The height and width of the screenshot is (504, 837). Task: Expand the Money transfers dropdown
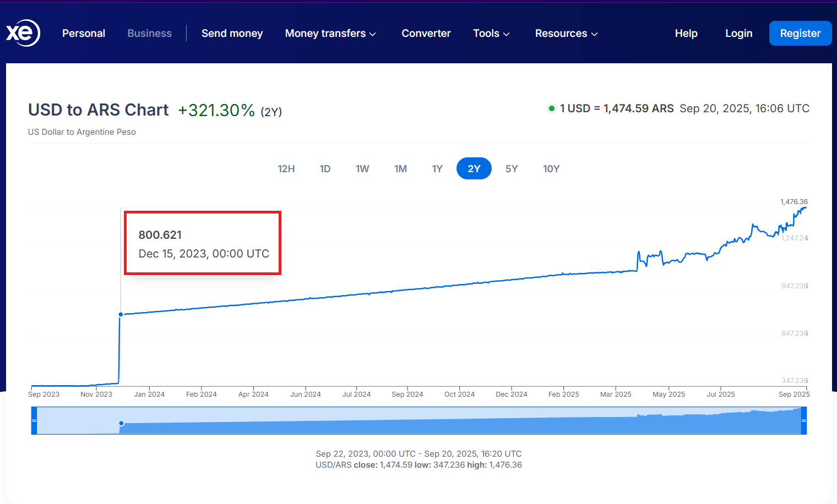point(330,34)
